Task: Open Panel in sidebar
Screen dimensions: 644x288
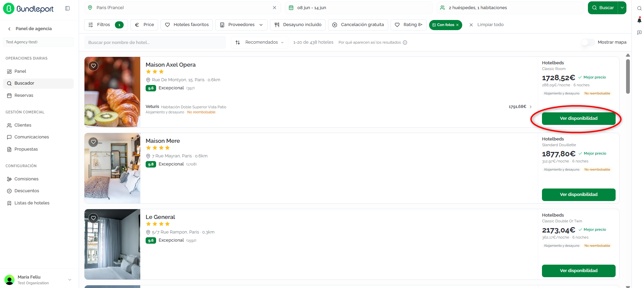Action: 38,71
